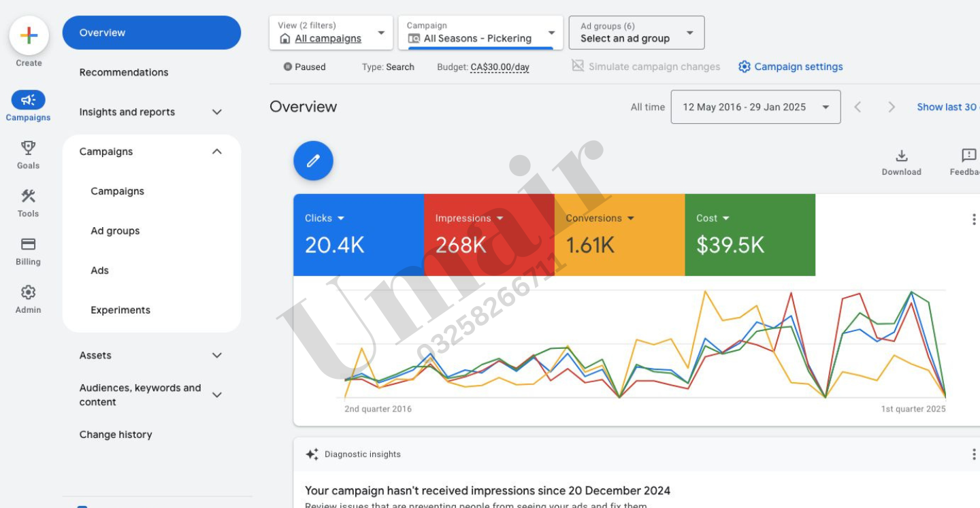Collapse Campaigns section chevron

click(x=217, y=152)
